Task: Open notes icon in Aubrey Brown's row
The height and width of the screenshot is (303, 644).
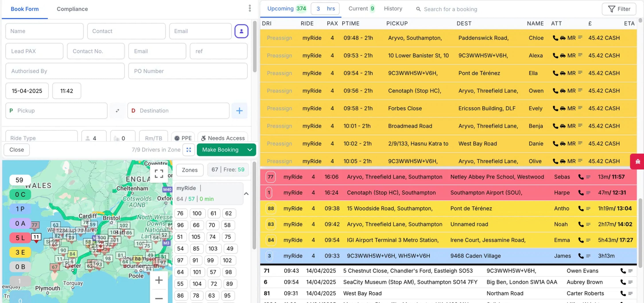Action: coord(630,282)
